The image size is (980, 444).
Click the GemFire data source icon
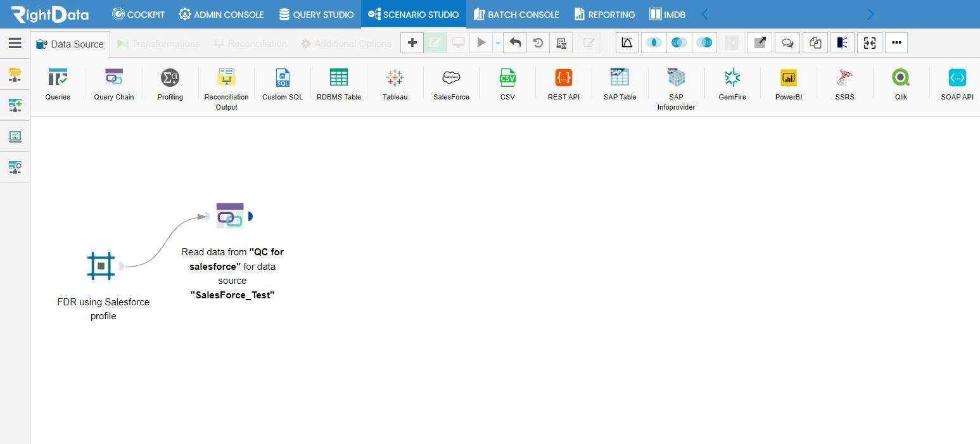coord(732,78)
